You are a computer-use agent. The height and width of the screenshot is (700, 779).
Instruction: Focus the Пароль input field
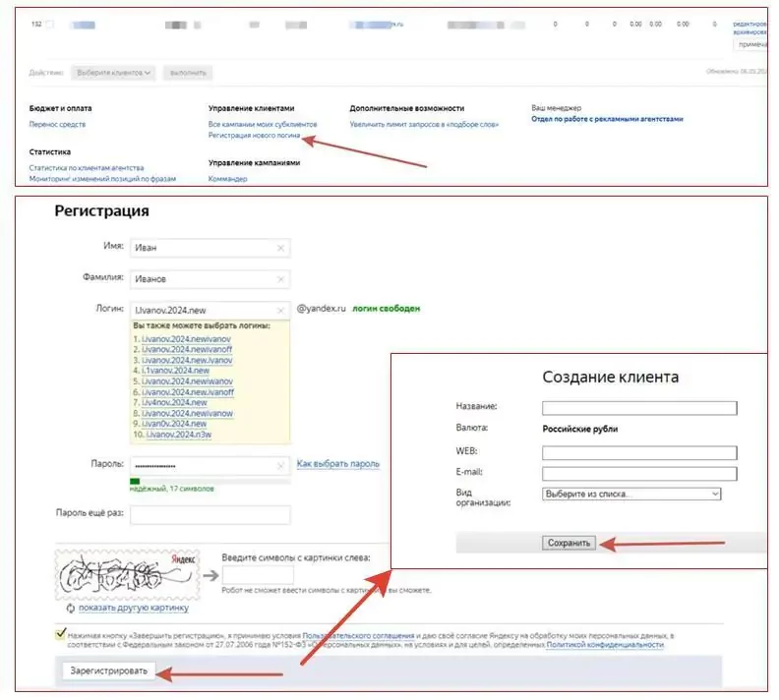coord(210,466)
